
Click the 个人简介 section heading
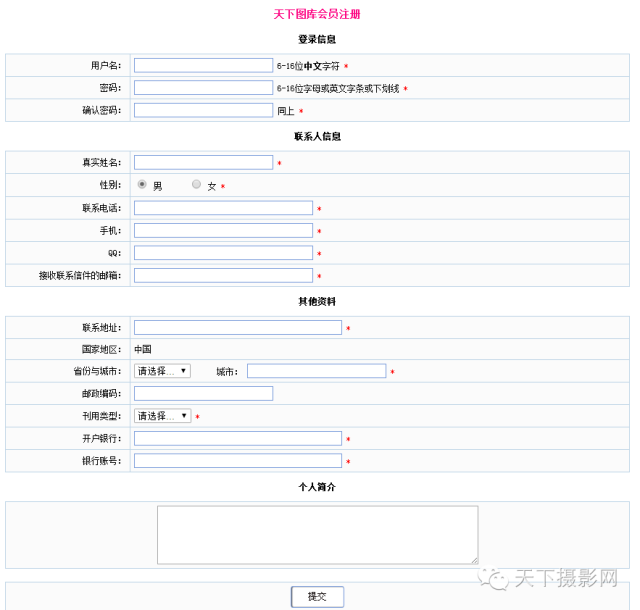[x=317, y=487]
